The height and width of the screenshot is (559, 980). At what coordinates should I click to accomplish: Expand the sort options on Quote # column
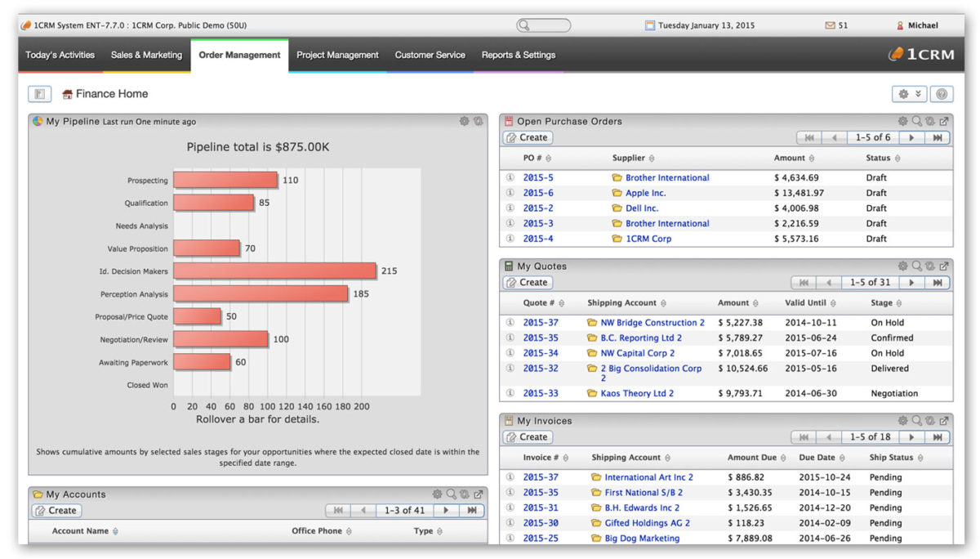tap(561, 302)
